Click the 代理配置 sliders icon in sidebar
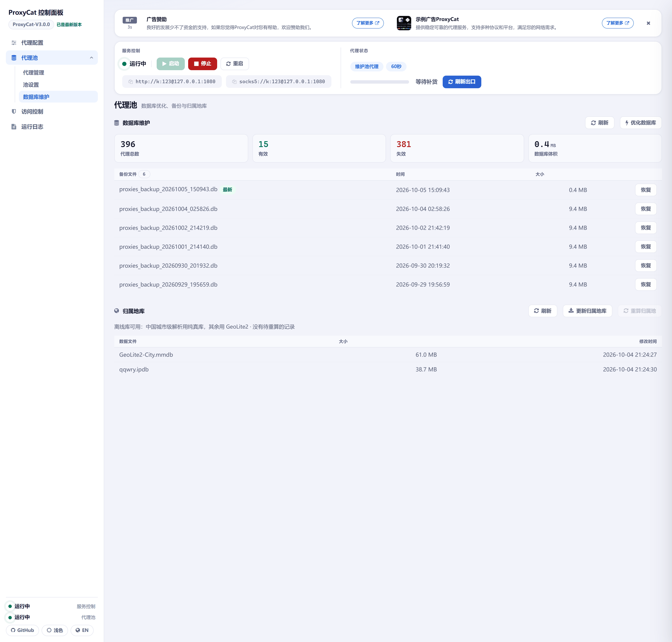Viewport: 672px width, 642px height. pyautogui.click(x=14, y=43)
